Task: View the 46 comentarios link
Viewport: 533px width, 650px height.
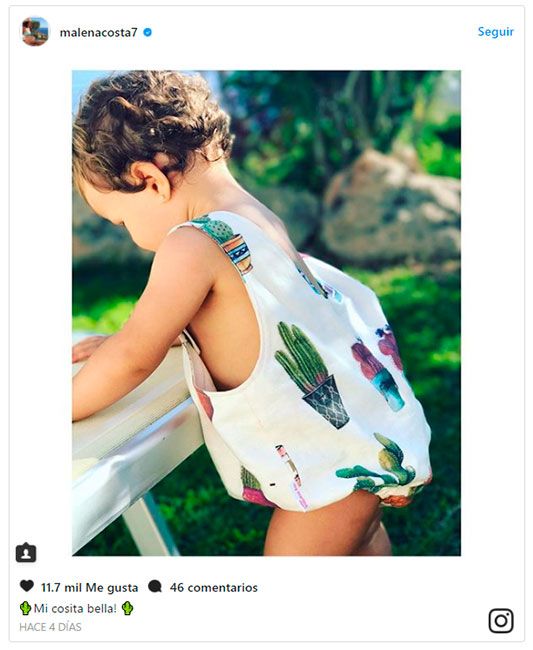Action: [x=213, y=587]
